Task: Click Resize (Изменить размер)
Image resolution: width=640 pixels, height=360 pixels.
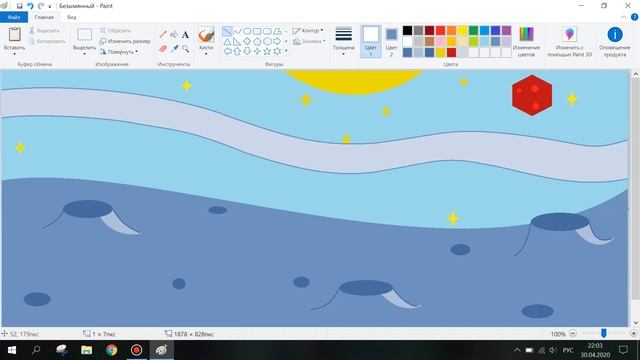Action: 125,41
